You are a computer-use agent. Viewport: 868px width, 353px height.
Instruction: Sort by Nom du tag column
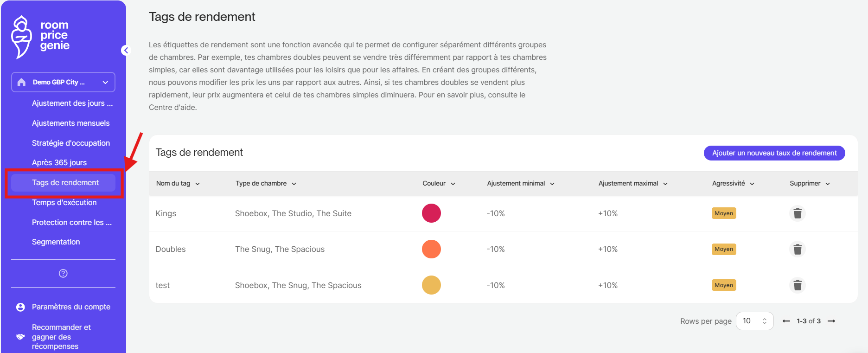point(178,183)
